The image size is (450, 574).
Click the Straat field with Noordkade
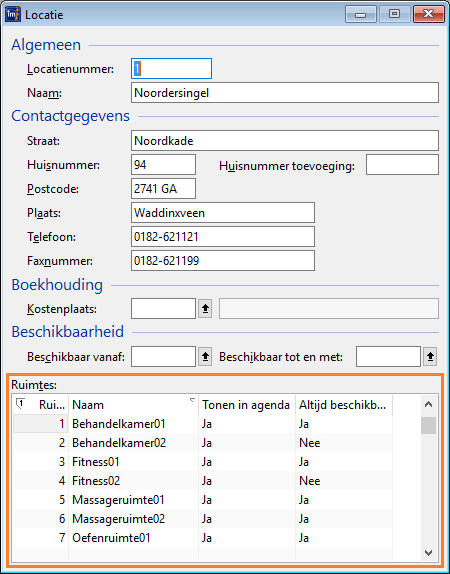(x=285, y=141)
